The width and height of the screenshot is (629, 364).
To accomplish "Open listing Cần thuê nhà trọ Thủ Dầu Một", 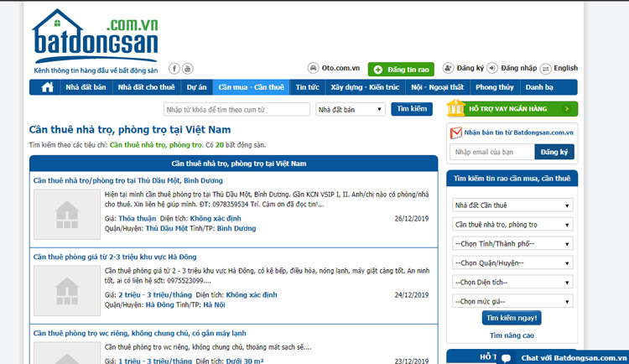I will coord(128,180).
